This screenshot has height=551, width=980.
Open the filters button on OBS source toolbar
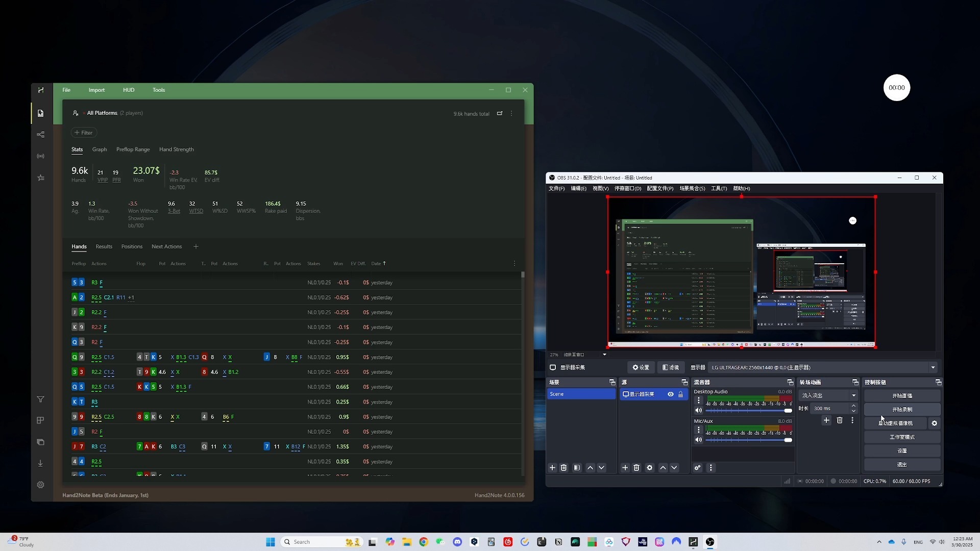click(671, 367)
